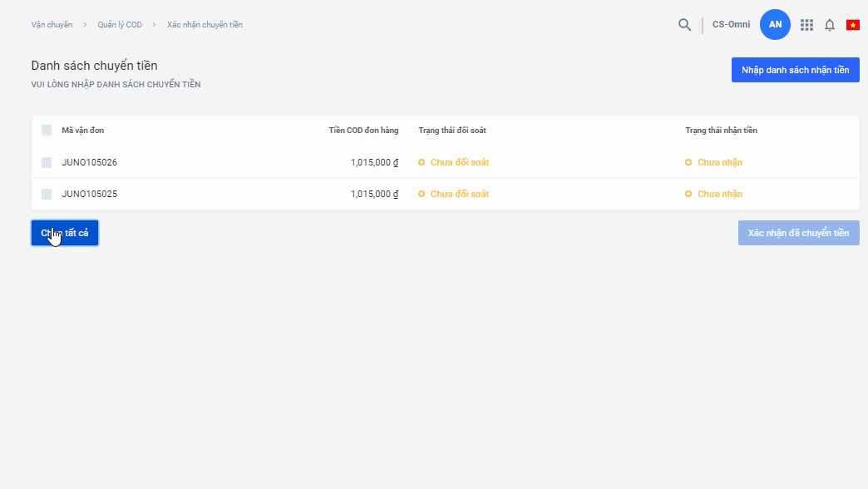
Task: Click Chưa nhận status of JUNO105026
Action: pos(719,162)
